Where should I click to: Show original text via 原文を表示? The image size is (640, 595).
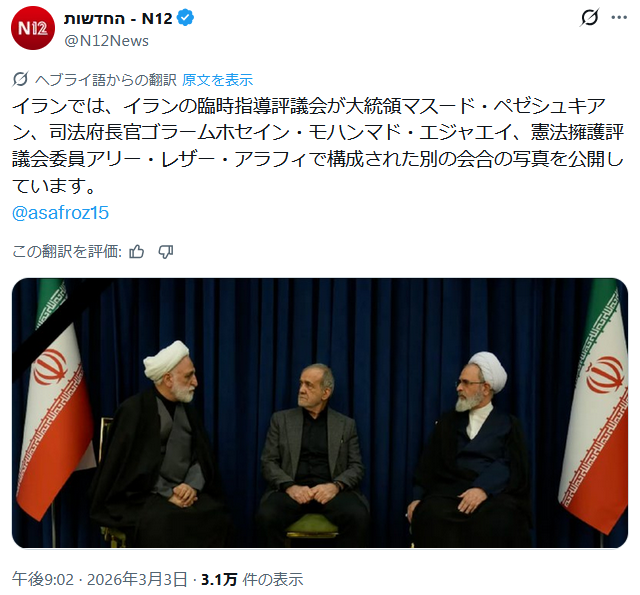(x=218, y=80)
